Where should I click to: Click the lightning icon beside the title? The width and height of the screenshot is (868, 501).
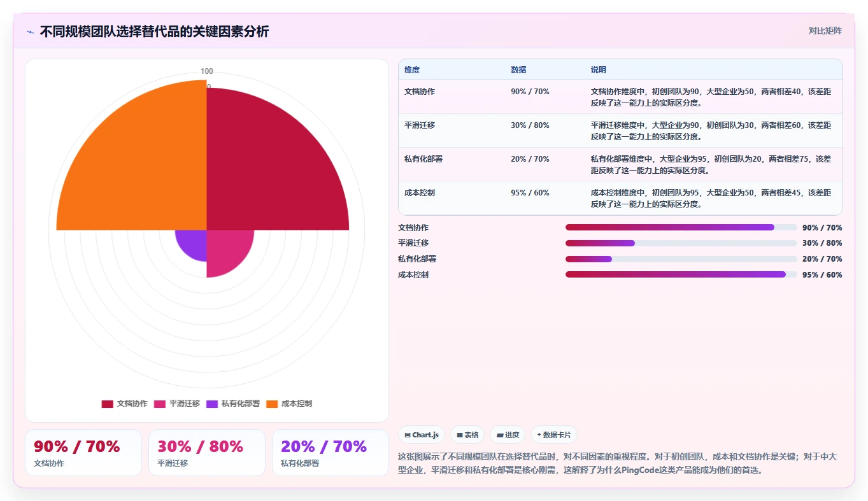point(30,31)
